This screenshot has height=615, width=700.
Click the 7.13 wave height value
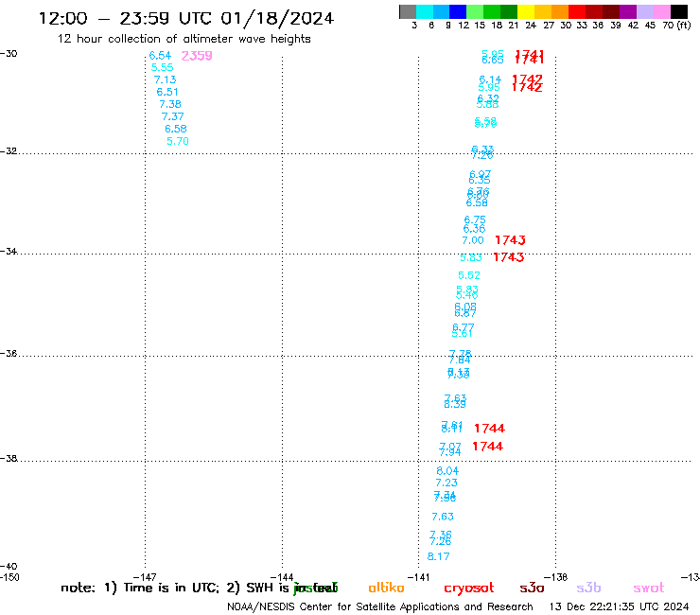pyautogui.click(x=166, y=79)
